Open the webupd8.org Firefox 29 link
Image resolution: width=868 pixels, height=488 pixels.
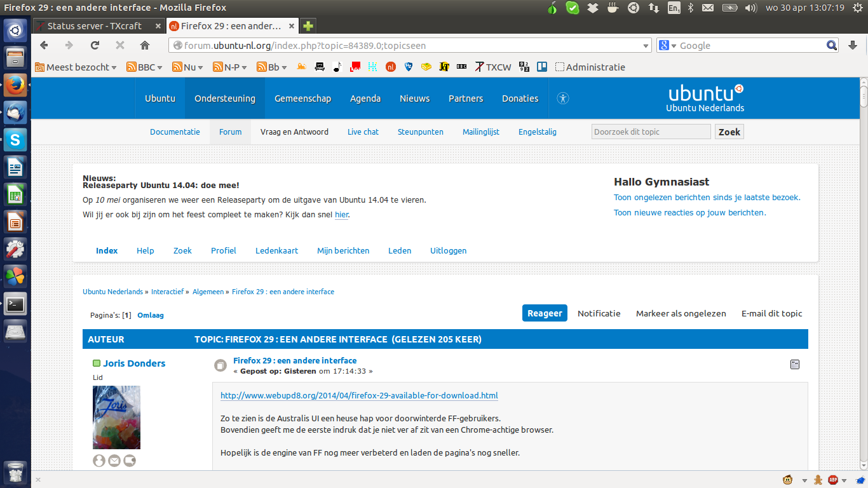(x=359, y=395)
